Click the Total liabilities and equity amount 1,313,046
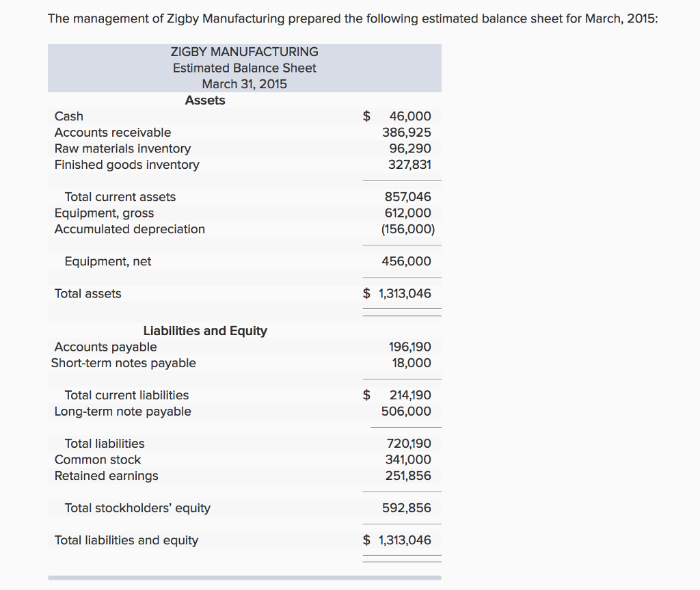 pyautogui.click(x=405, y=540)
